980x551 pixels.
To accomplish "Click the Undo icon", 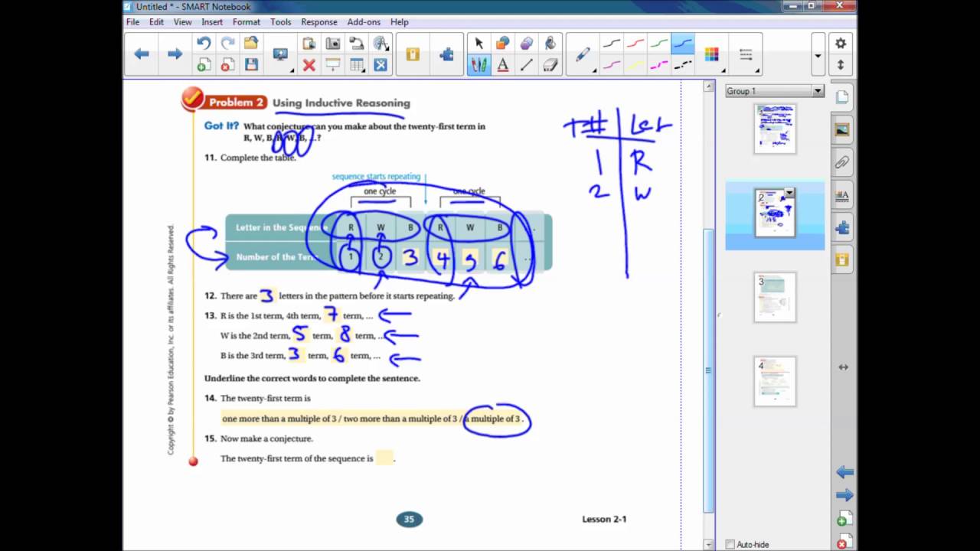I will pos(204,44).
